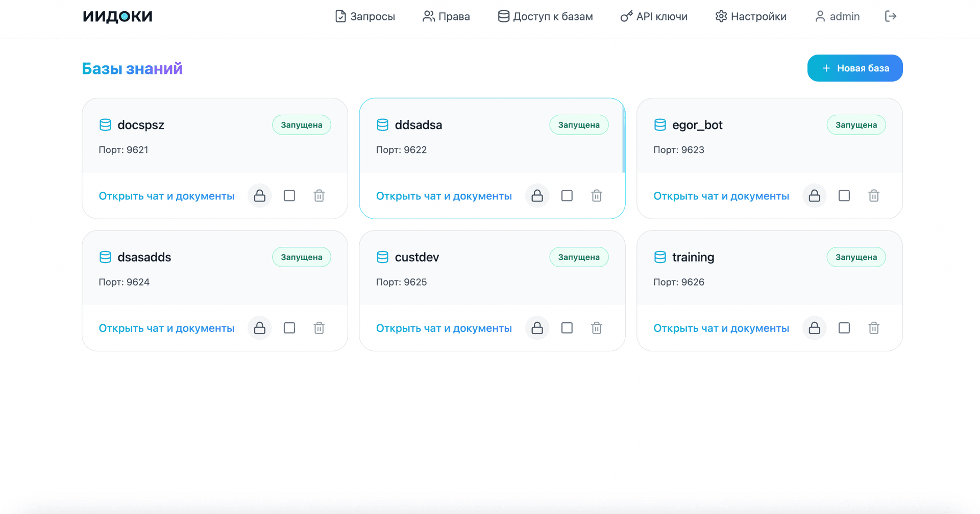Click trash icon on the training card
This screenshot has height=514, width=980.
pos(873,328)
